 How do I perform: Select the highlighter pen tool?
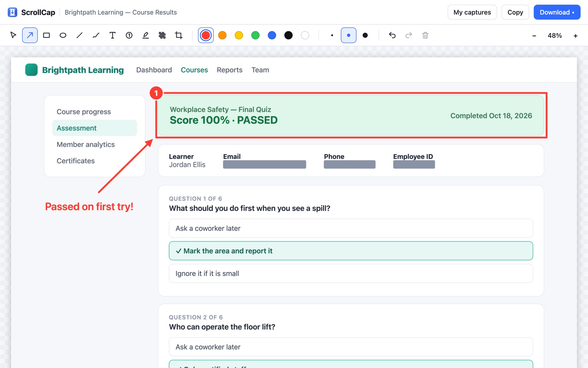tap(146, 35)
